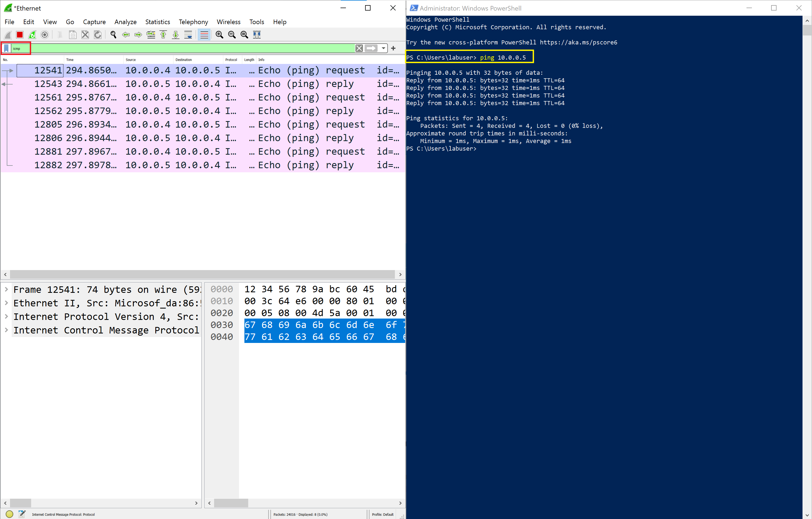
Task: Open display filter history dropdown
Action: 384,48
